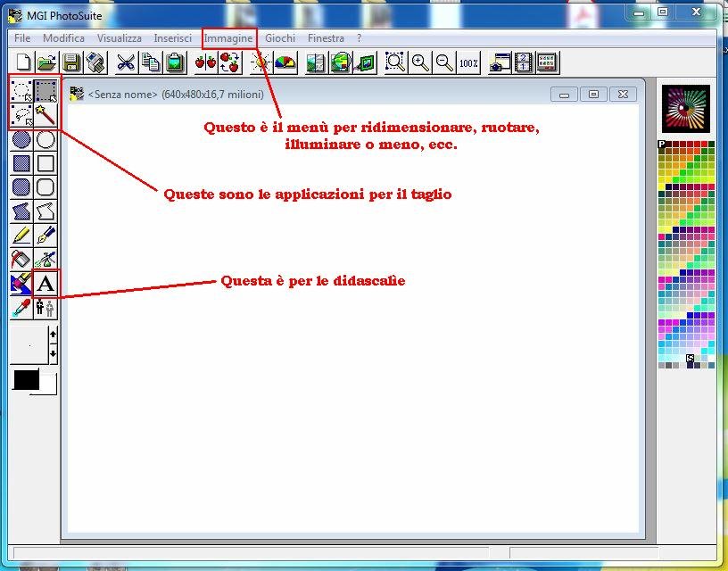Choose the filled rectangle shape tool
The height and width of the screenshot is (571, 728).
click(x=21, y=163)
